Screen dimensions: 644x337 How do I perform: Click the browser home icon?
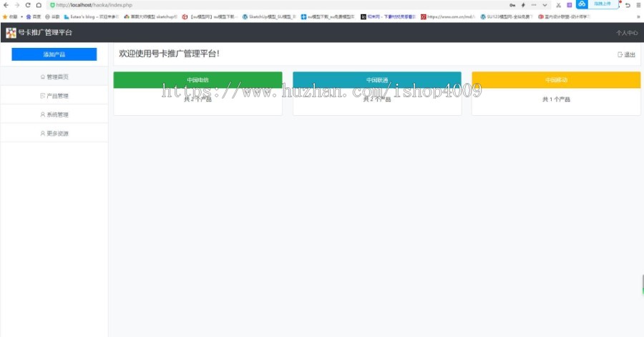(39, 5)
